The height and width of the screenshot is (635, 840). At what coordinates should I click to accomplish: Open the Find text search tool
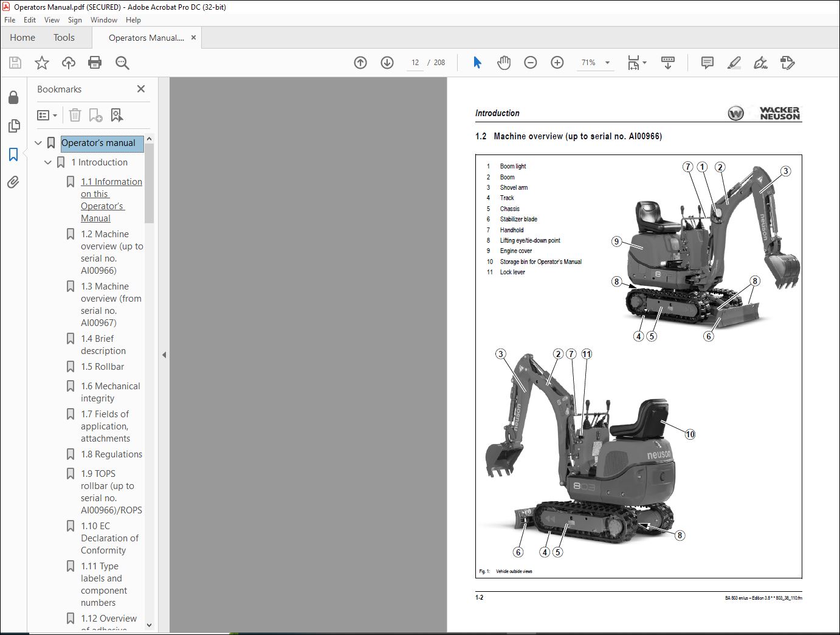(122, 63)
